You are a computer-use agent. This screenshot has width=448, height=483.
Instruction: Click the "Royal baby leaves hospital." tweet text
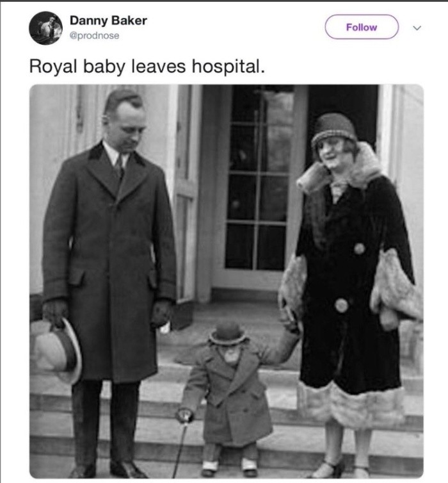[147, 67]
